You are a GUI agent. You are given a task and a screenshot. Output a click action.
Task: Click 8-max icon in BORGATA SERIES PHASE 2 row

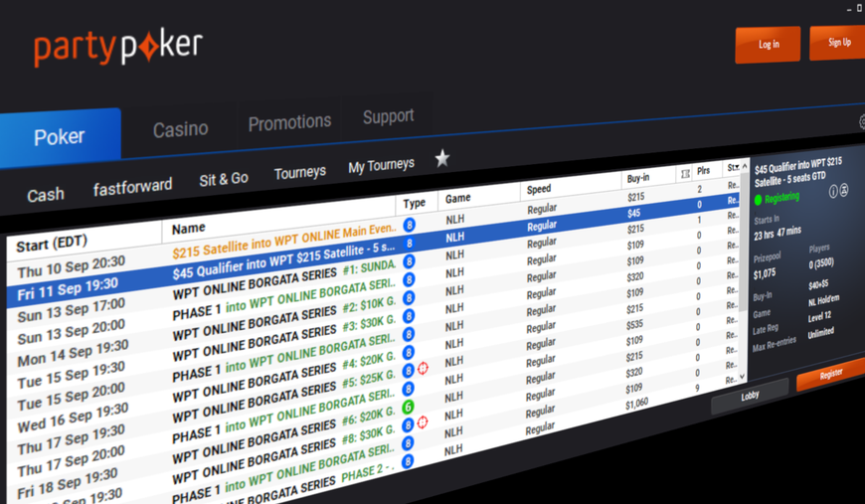point(408,461)
